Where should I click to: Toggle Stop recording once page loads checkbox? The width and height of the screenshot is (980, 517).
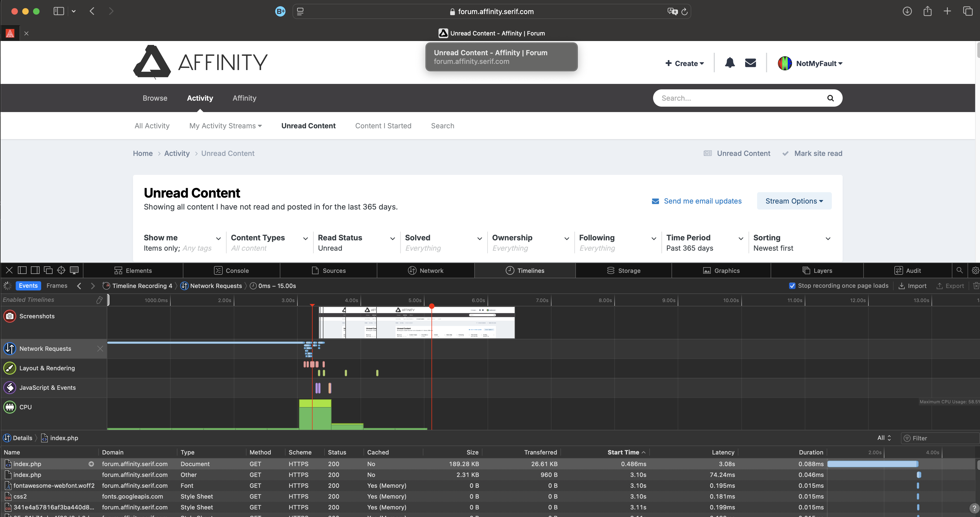pyautogui.click(x=792, y=286)
